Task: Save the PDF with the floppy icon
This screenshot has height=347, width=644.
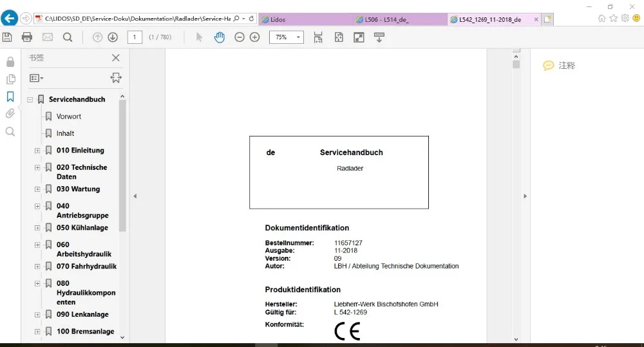Action: pos(7,37)
